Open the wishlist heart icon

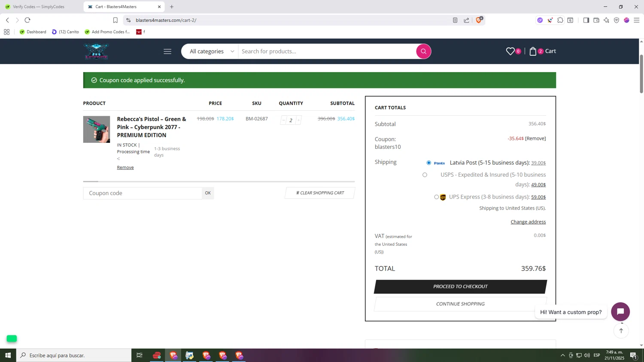[510, 51]
